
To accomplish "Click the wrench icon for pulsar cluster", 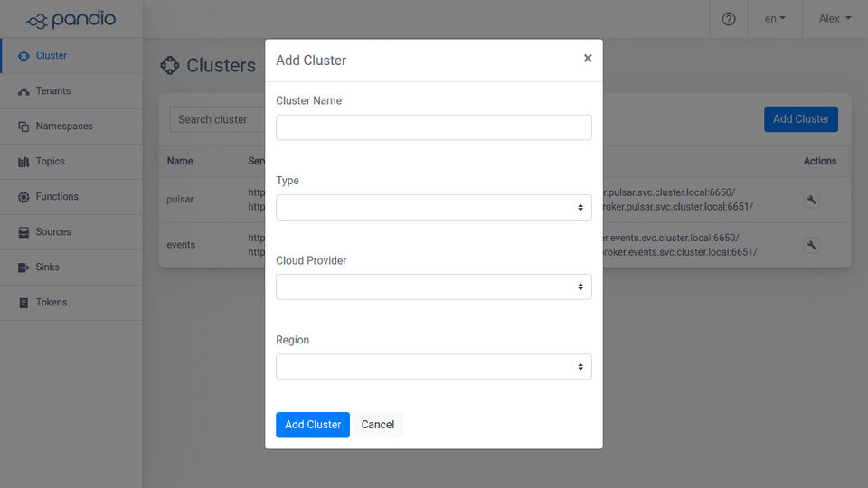I will tap(812, 200).
